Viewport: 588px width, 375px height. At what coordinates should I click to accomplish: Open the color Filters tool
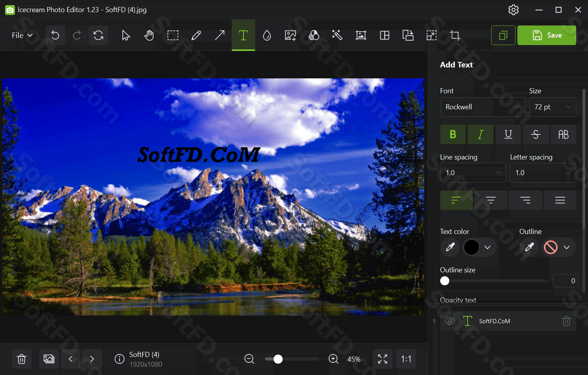(314, 35)
